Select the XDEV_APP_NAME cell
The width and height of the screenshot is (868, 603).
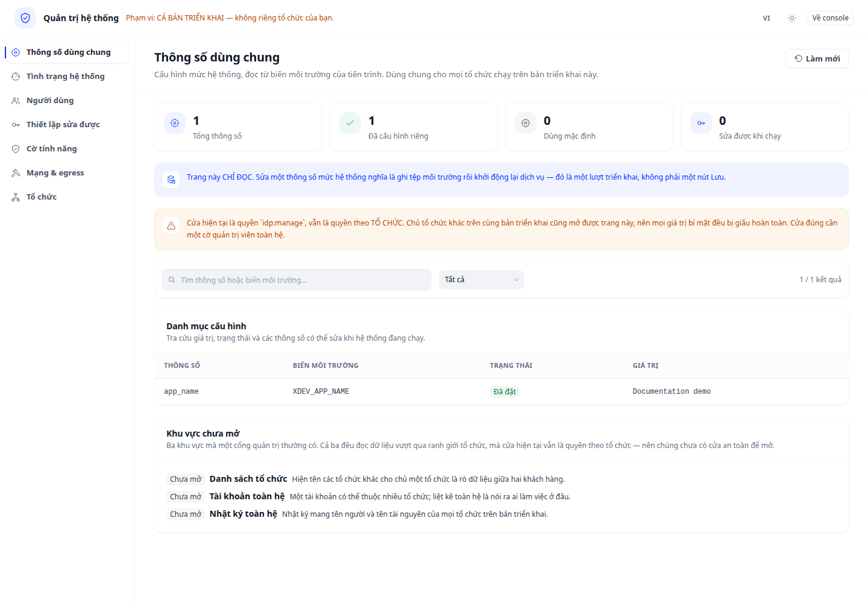321,392
